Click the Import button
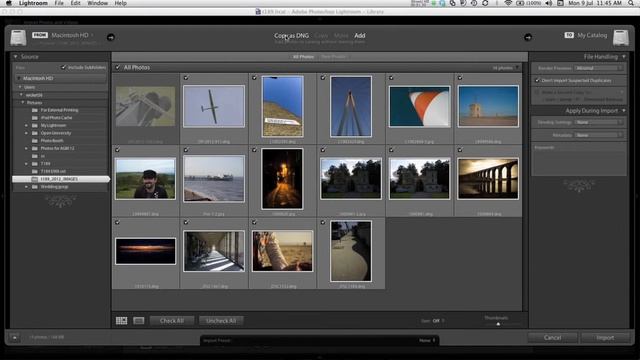 (605, 338)
